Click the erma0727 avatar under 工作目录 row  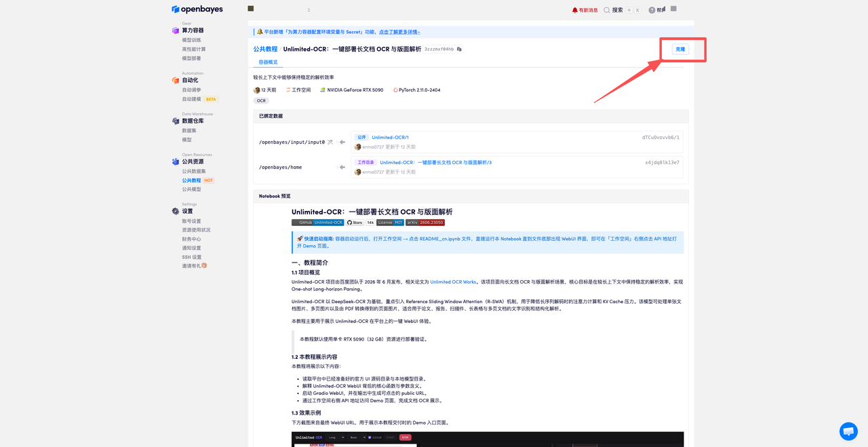click(357, 172)
